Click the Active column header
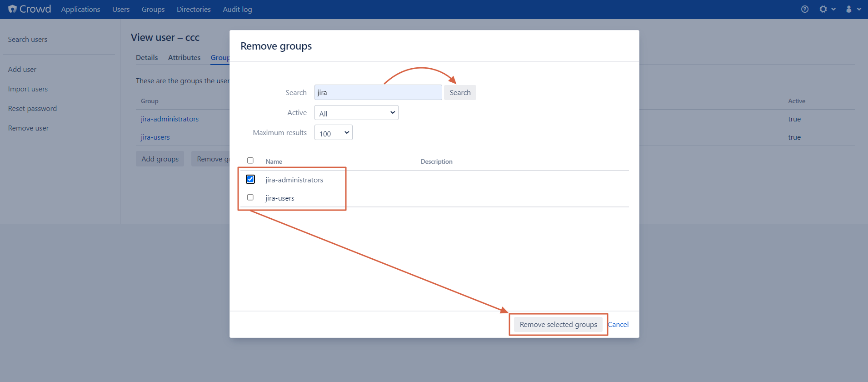 pos(796,101)
